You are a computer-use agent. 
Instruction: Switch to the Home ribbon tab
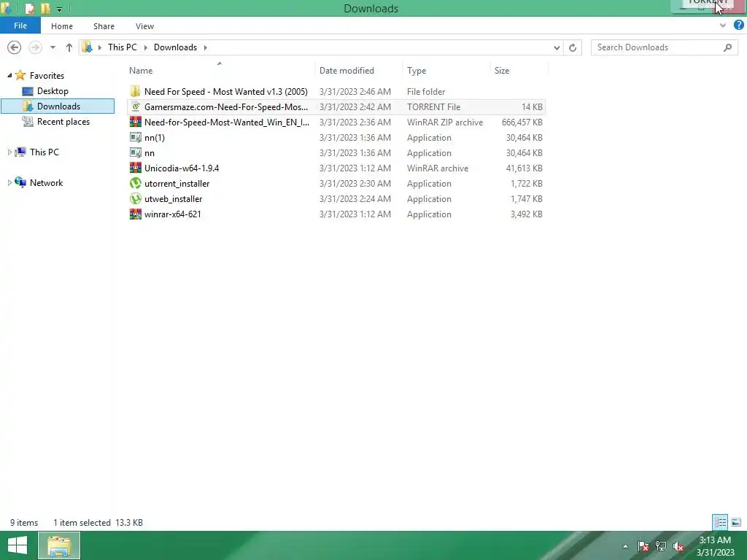[x=62, y=26]
